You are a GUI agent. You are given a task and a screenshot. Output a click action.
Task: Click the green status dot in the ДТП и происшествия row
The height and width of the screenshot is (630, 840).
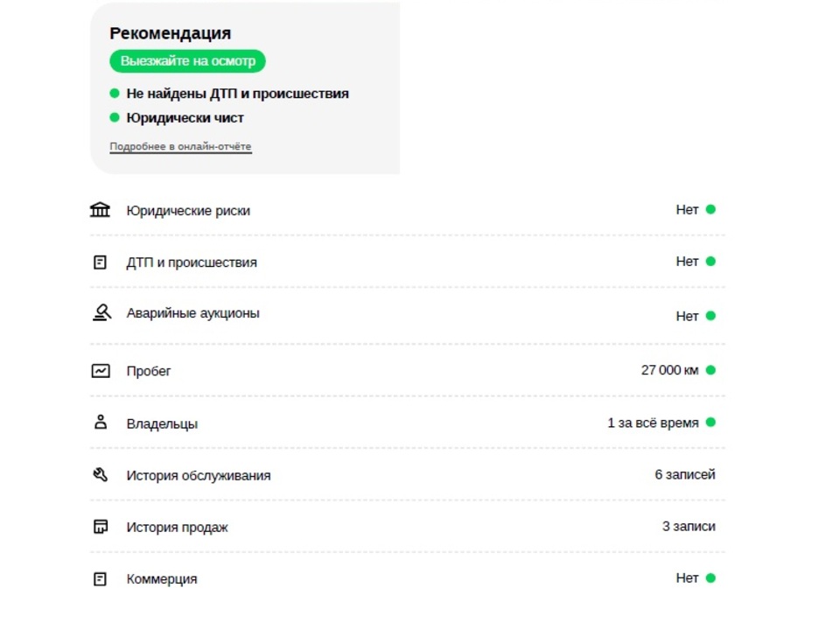point(710,262)
